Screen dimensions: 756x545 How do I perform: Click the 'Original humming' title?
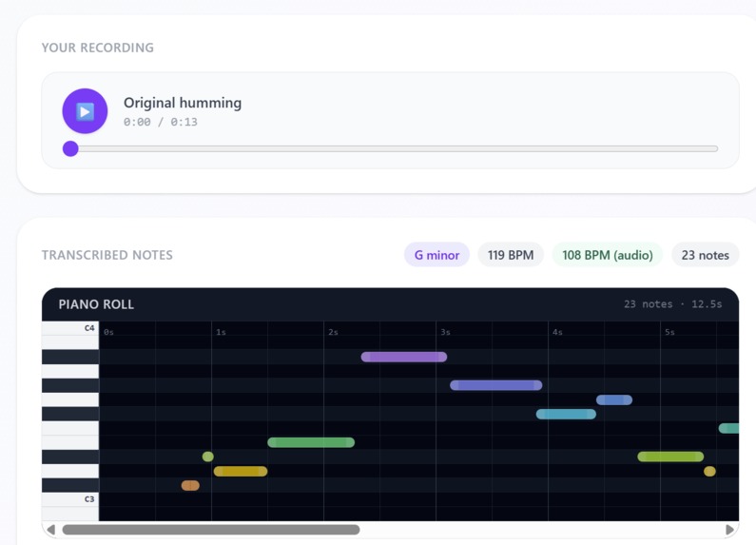point(183,103)
